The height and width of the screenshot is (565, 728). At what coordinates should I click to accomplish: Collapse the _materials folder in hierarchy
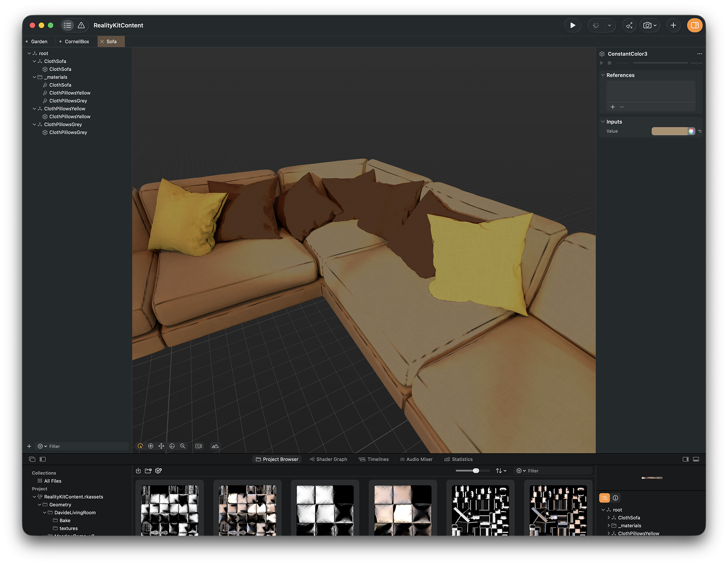click(34, 77)
